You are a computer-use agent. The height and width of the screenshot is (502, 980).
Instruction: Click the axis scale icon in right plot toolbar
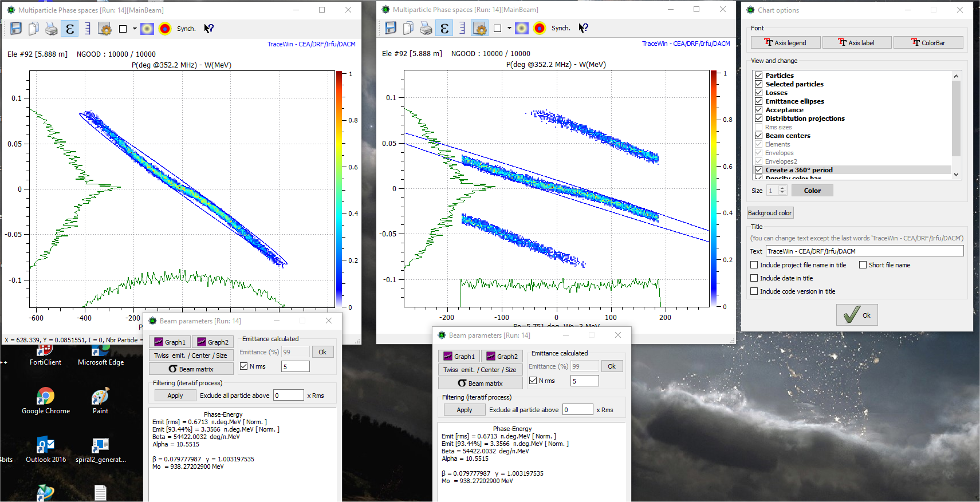pyautogui.click(x=462, y=28)
